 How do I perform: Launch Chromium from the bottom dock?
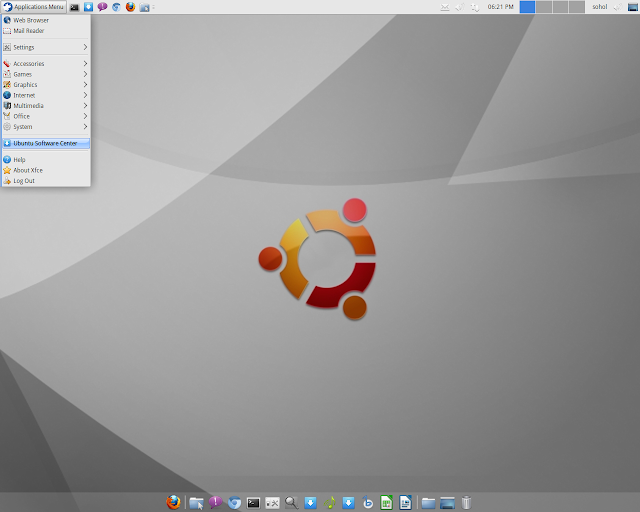pyautogui.click(x=234, y=503)
